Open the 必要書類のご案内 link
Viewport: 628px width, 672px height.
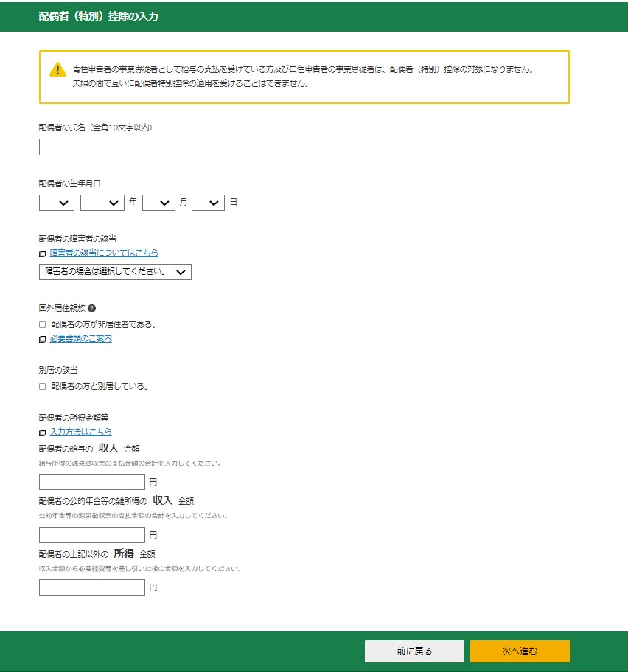[x=81, y=338]
